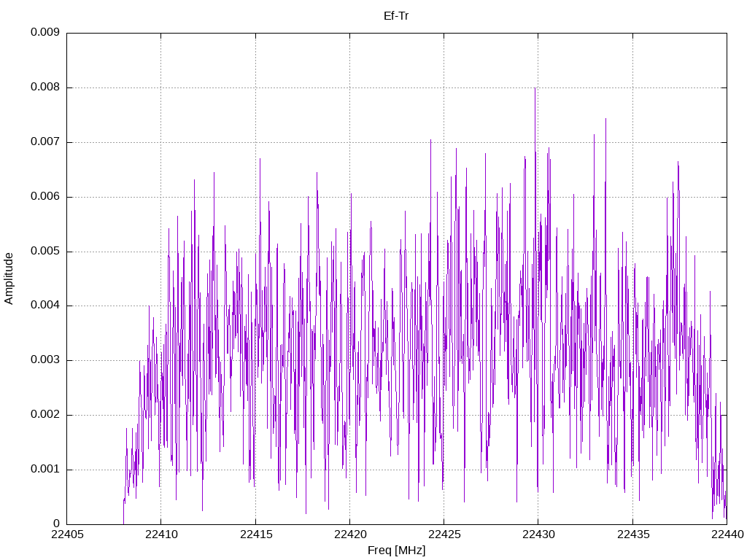Click the y-axis tick label 0.005
The width and height of the screenshot is (747, 560).
pos(45,251)
